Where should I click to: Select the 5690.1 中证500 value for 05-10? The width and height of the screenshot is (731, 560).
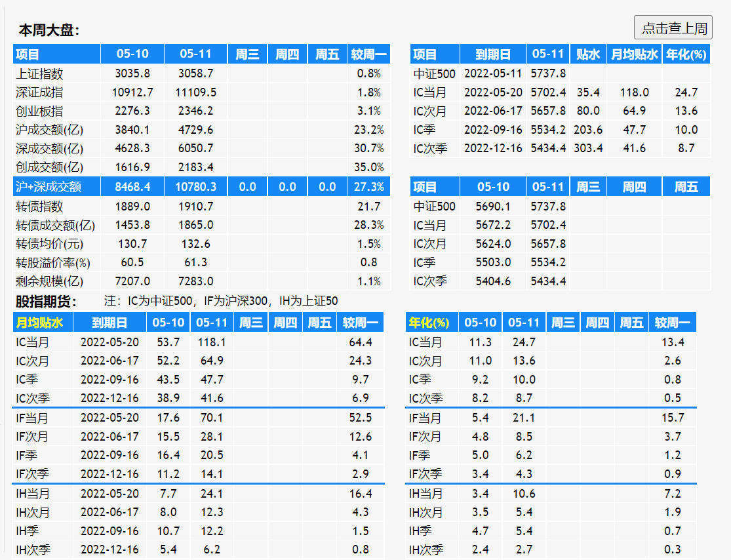pos(493,207)
